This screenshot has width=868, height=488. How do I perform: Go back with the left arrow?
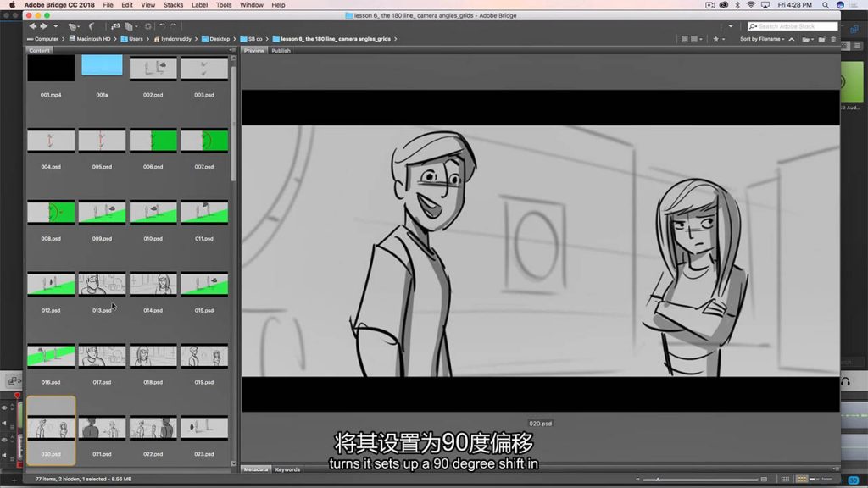tap(33, 26)
